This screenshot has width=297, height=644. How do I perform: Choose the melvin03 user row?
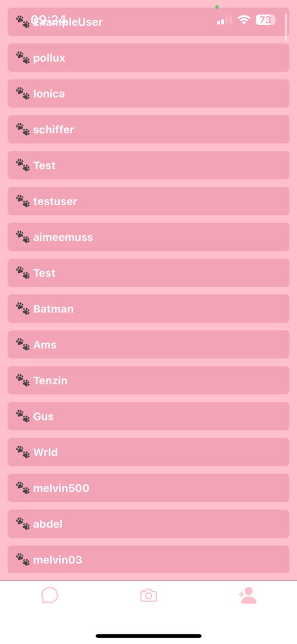point(148,559)
